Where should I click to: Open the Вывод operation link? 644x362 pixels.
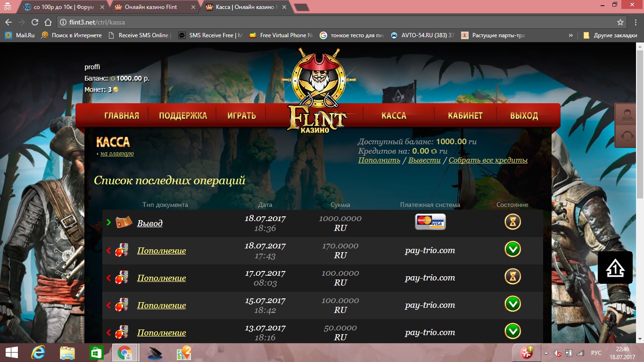click(x=150, y=223)
